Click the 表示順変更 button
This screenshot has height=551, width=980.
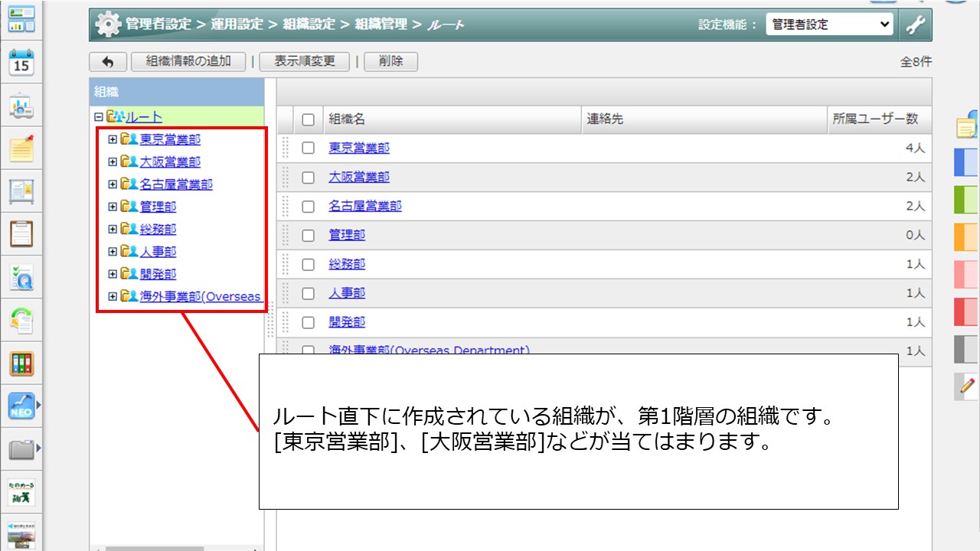[x=304, y=62]
